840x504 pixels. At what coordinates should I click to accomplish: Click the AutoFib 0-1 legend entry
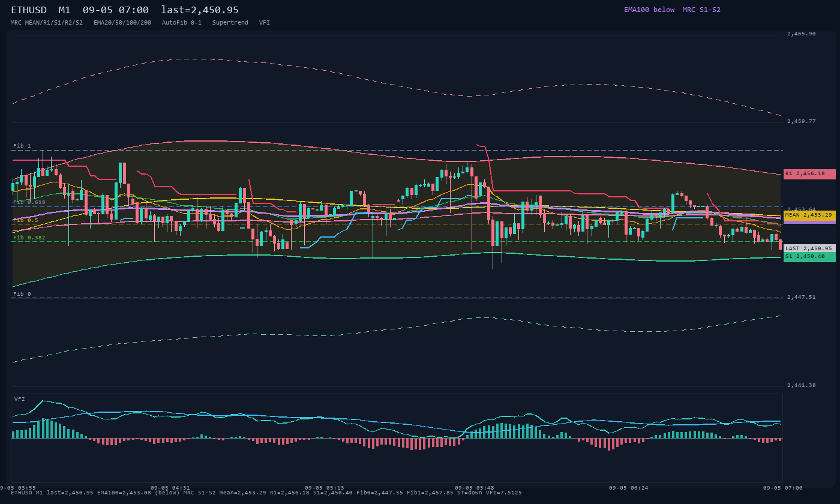point(182,23)
